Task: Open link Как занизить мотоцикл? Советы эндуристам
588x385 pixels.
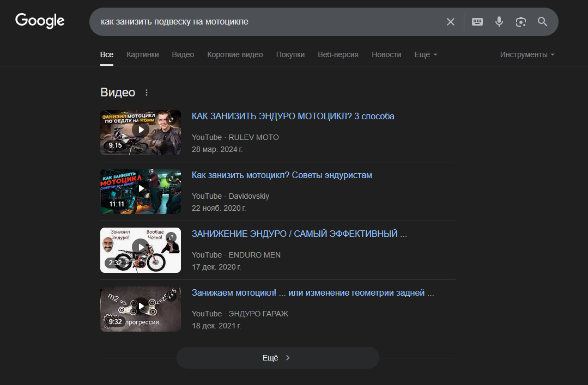Action: [x=282, y=175]
